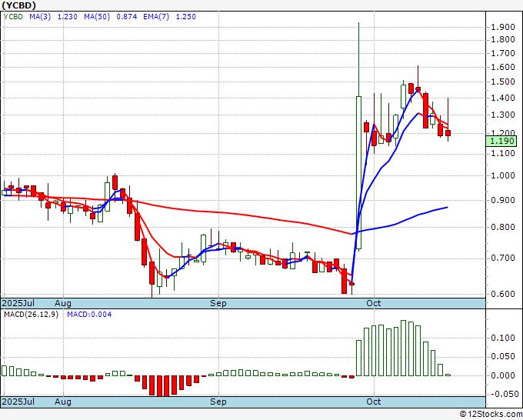The image size is (523, 420).
Task: Click the tallest MACD histogram bar in October
Action: (403, 348)
